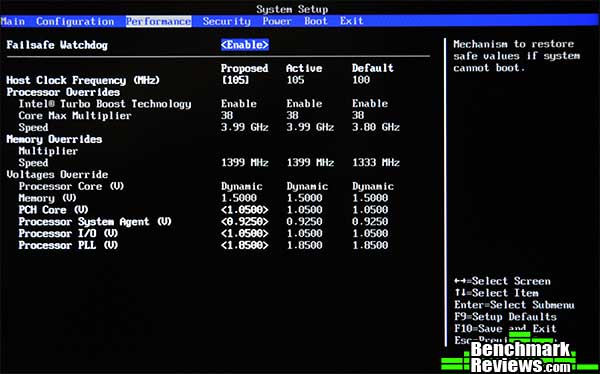The image size is (600, 374).
Task: Edit proposed Host Clock Frequency [105]
Action: 235,80
